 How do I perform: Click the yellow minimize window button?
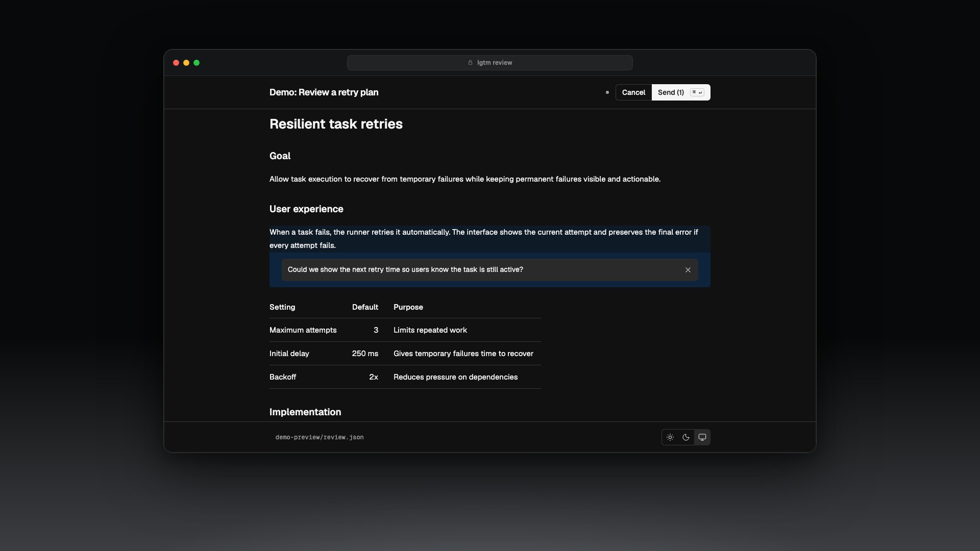(186, 63)
